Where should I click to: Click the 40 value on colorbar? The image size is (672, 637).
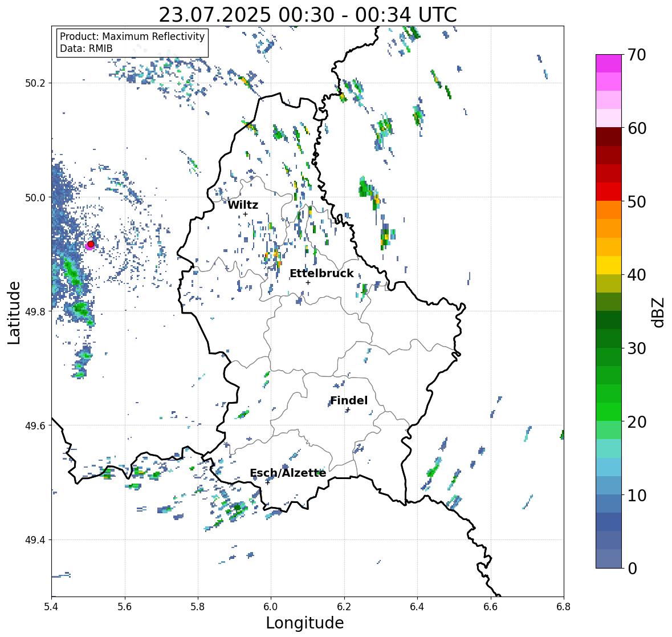(x=637, y=275)
